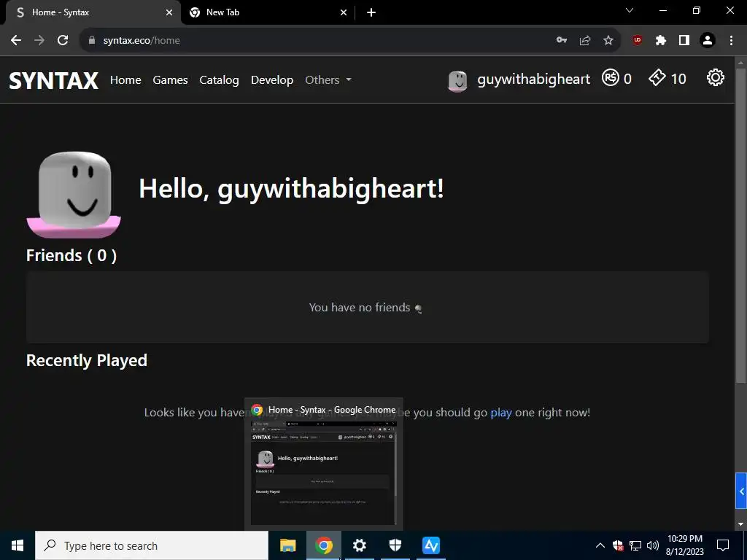Open the settings gear on the site
747x560 pixels.
pos(715,77)
